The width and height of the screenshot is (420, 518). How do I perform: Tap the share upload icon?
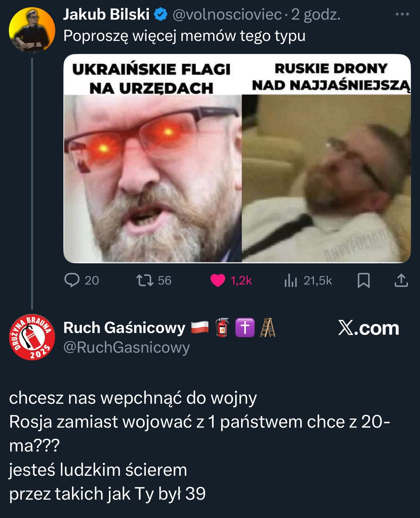point(401,281)
